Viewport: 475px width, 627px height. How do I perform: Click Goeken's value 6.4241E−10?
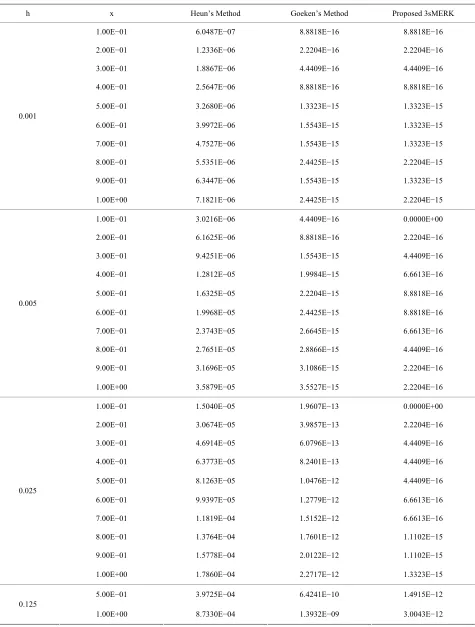tap(319, 594)
